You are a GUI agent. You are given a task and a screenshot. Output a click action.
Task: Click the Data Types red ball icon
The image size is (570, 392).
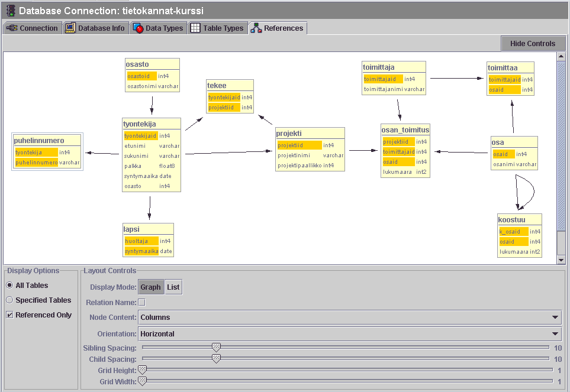(x=138, y=28)
